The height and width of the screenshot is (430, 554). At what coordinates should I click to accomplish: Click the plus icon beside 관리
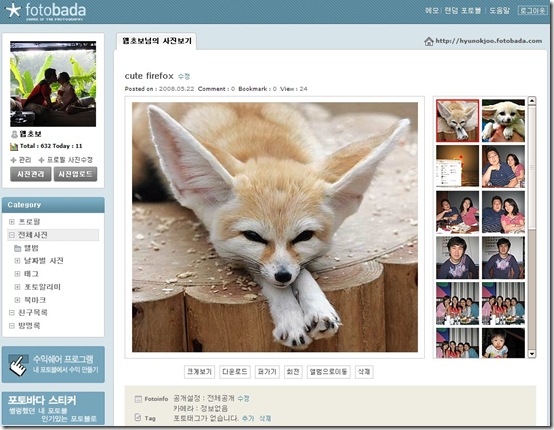13,160
